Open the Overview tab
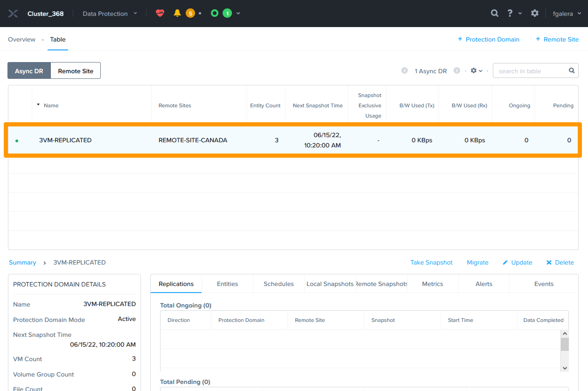Viewport: 588px width, 391px height. click(21, 40)
